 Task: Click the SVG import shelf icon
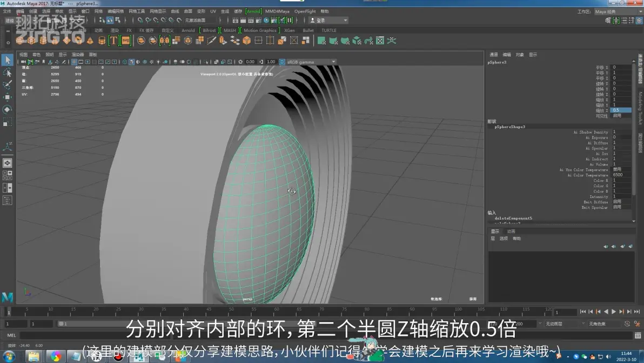(126, 40)
